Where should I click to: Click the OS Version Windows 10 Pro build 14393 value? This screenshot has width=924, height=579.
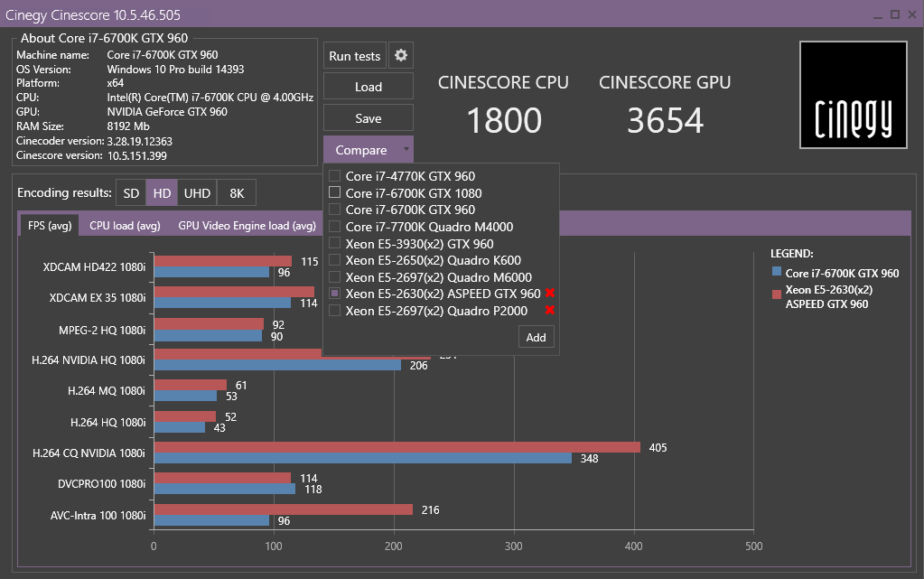[175, 69]
